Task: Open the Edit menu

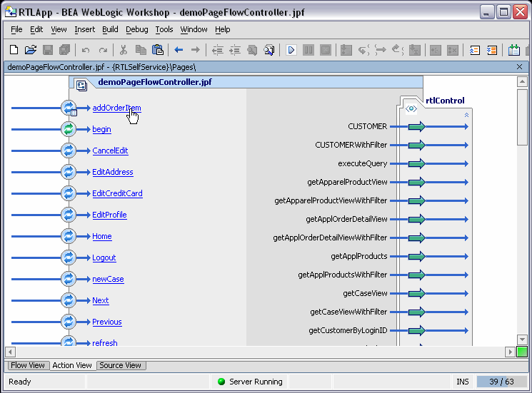Action: [x=36, y=29]
